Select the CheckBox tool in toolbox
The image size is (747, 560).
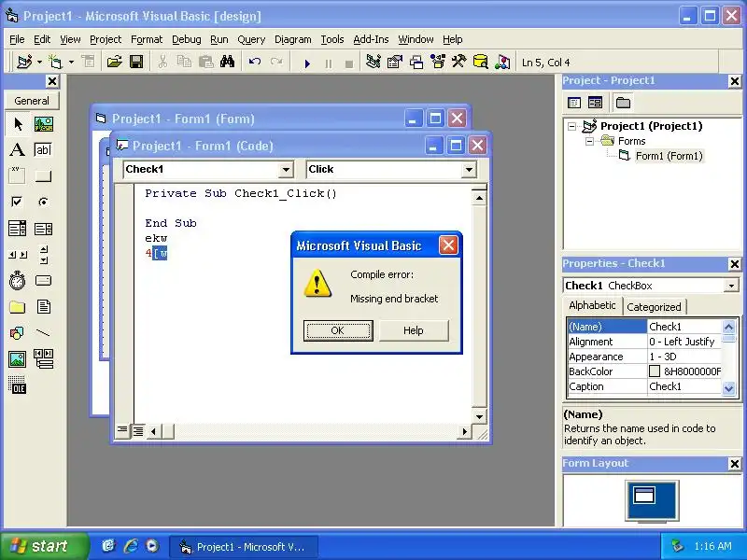(x=18, y=202)
